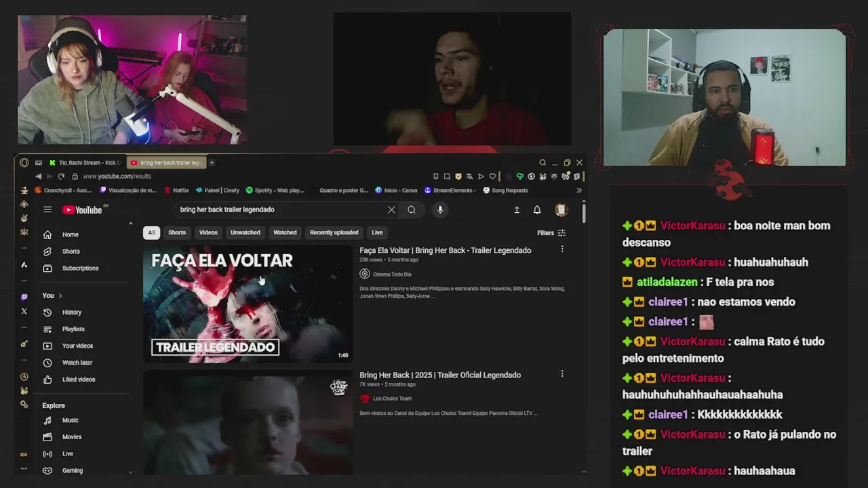This screenshot has width=868, height=488.
Task: Open sidebar settings gear in Opera
Action: click(x=24, y=404)
